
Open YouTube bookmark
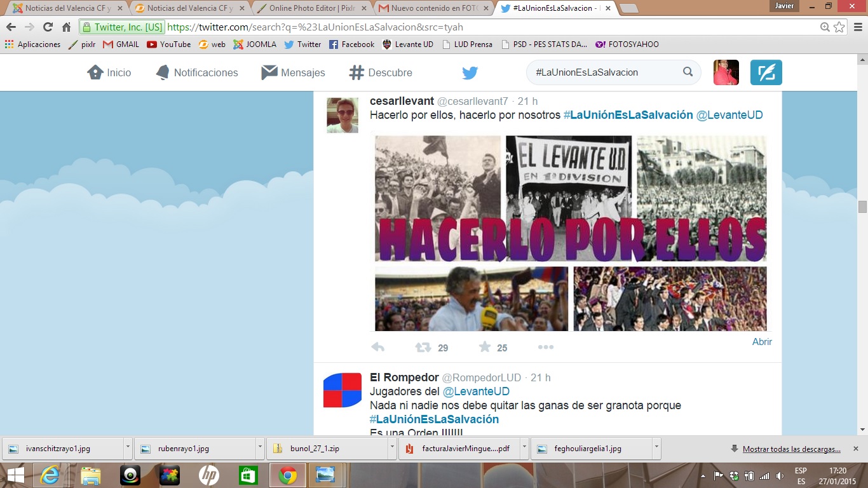click(x=169, y=44)
